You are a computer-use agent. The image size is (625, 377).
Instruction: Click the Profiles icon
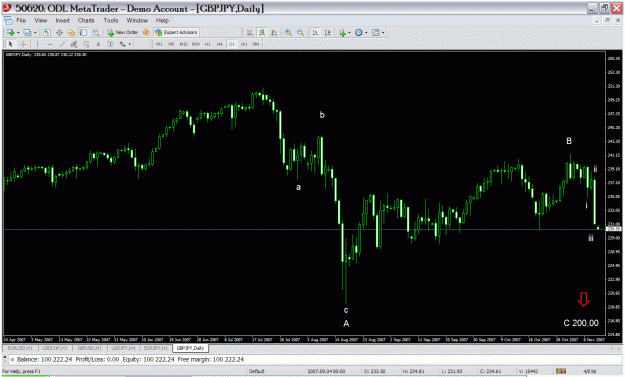27,32
